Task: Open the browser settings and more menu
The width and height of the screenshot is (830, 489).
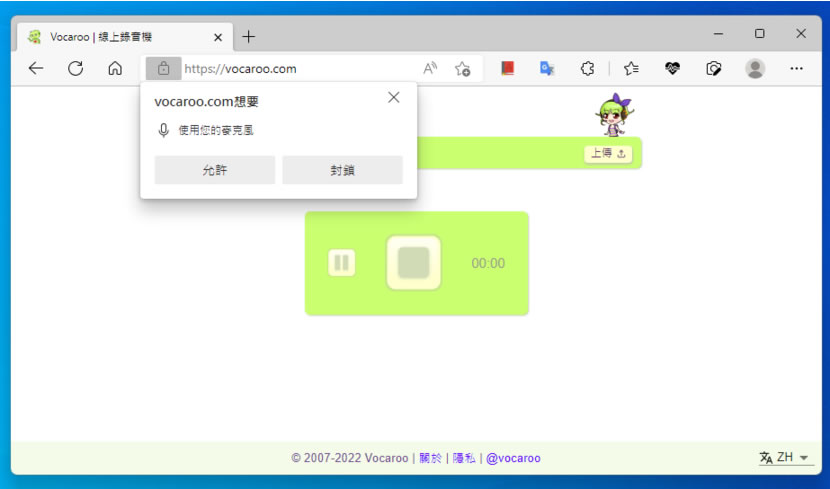Action: coord(796,68)
